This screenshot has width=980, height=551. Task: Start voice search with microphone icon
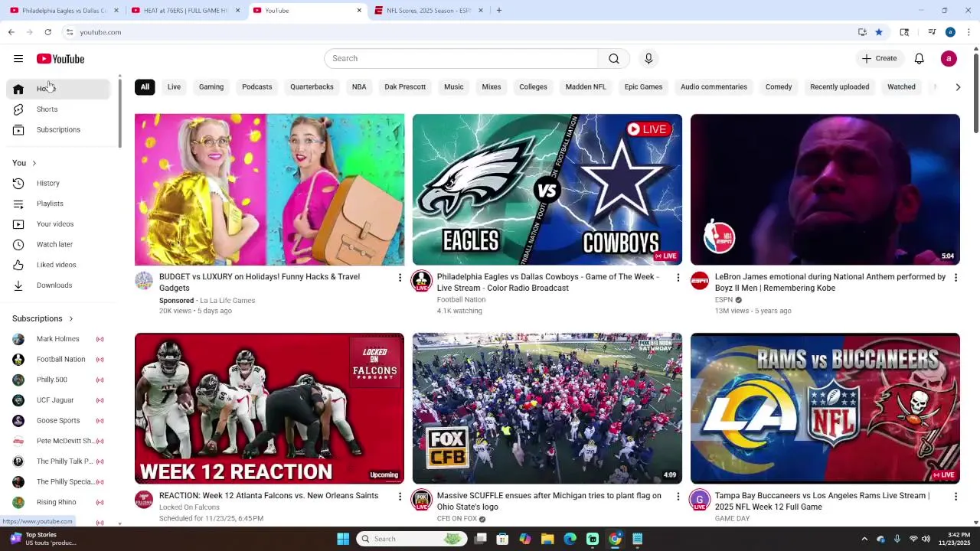coord(648,59)
